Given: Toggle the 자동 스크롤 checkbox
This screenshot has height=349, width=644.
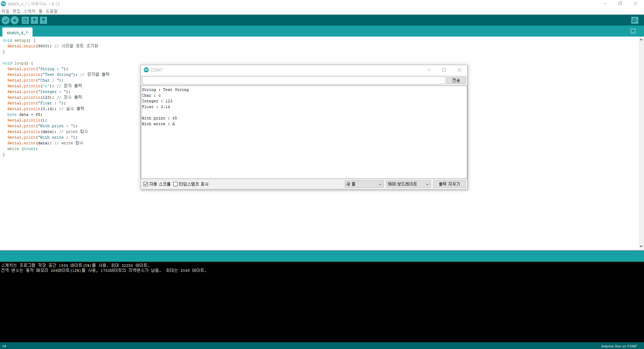Looking at the screenshot, I should coord(146,184).
